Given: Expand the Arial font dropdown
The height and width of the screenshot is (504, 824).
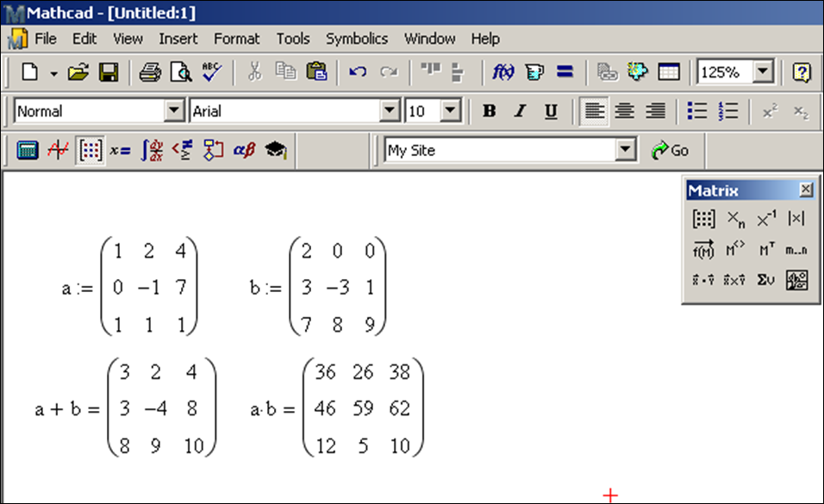Looking at the screenshot, I should point(390,111).
